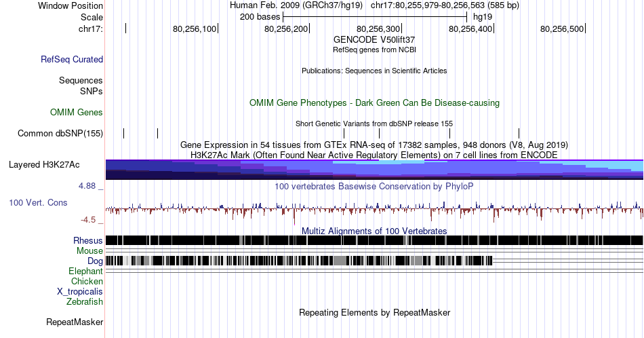Click the Layered H3K27Ac track label
The image size is (644, 338).
[x=44, y=164]
